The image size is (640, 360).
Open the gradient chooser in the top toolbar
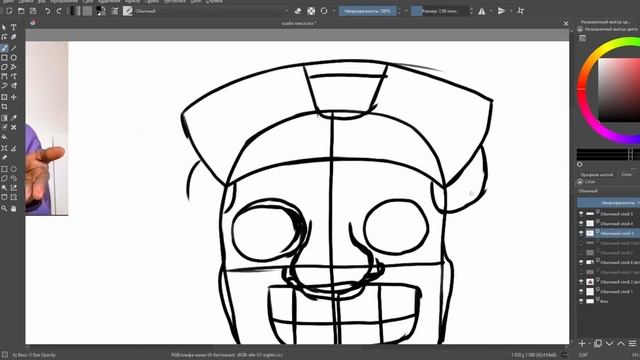click(76, 11)
